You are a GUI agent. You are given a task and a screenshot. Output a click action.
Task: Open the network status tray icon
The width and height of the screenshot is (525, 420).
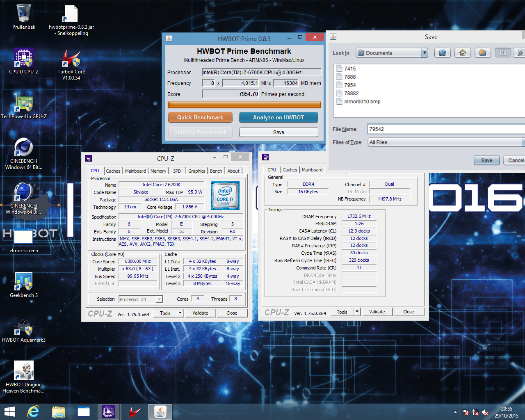pyautogui.click(x=475, y=412)
